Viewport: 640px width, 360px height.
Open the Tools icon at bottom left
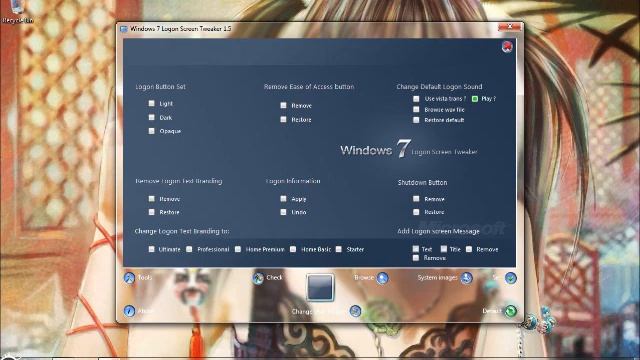[129, 278]
